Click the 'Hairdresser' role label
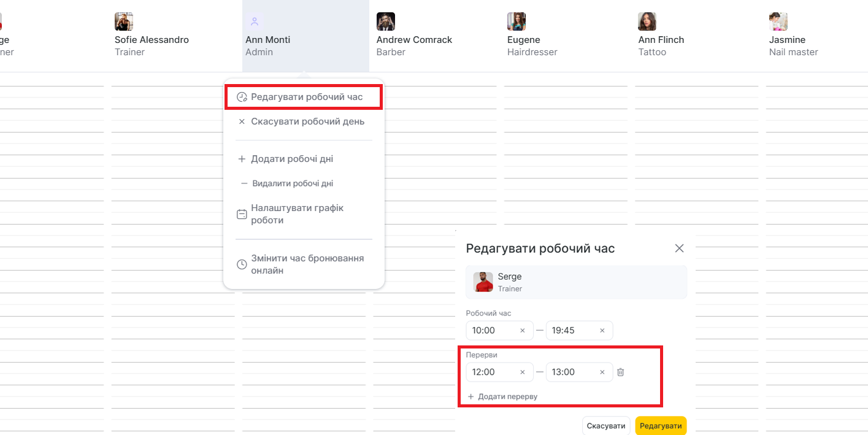Viewport: 868px width, 435px height. pyautogui.click(x=532, y=52)
